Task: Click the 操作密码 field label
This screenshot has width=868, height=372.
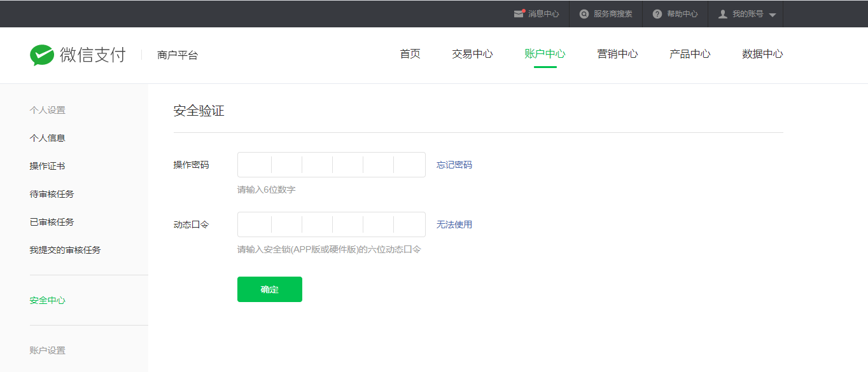Action: pyautogui.click(x=191, y=165)
